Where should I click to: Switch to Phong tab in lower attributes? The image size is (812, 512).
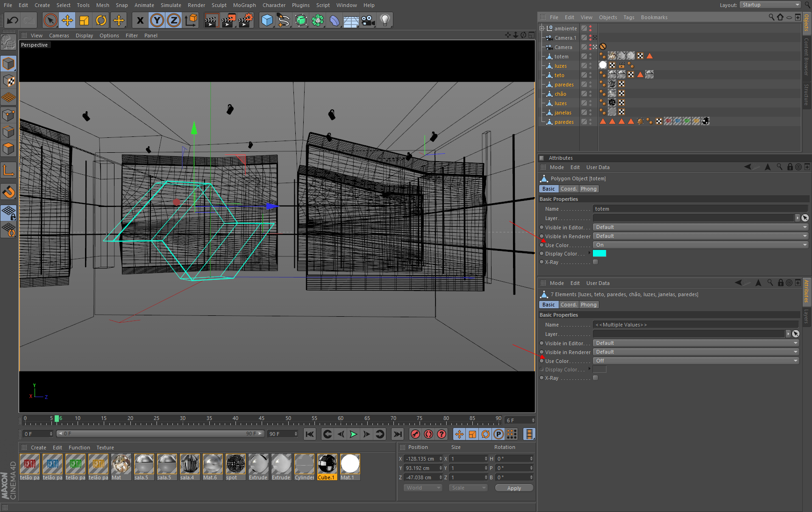tap(589, 305)
